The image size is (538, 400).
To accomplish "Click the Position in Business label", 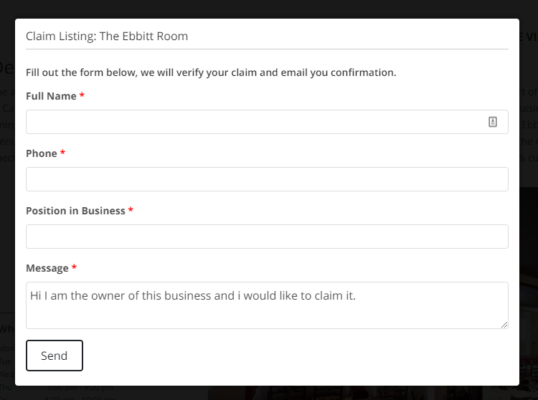I will coord(75,211).
